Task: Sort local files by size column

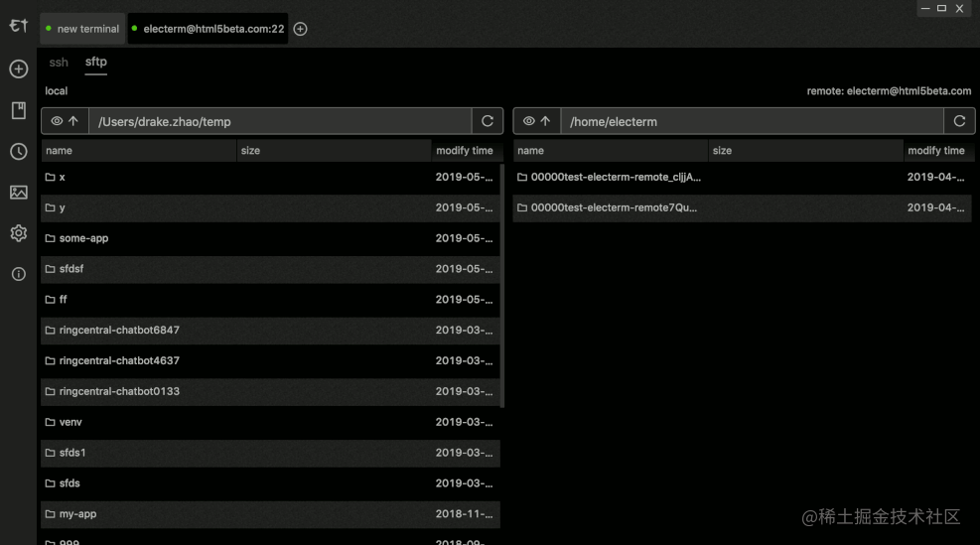Action: pyautogui.click(x=334, y=151)
